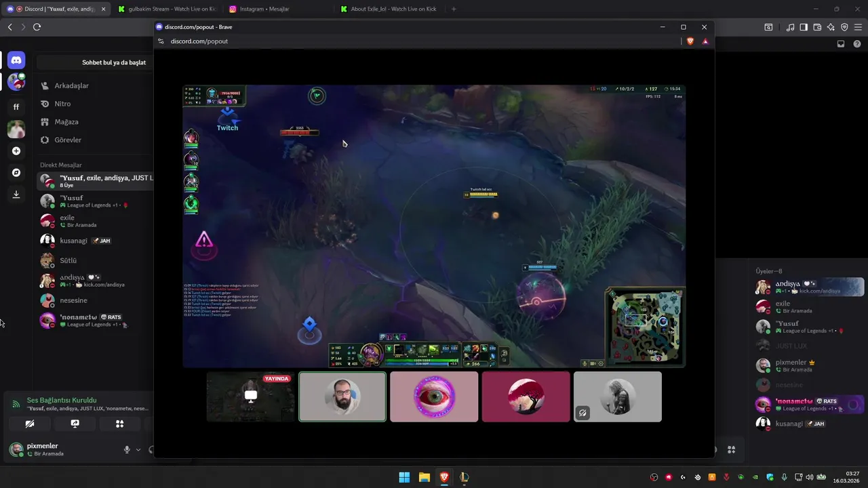Reload the page in Brave
The image size is (868, 488).
(x=37, y=27)
